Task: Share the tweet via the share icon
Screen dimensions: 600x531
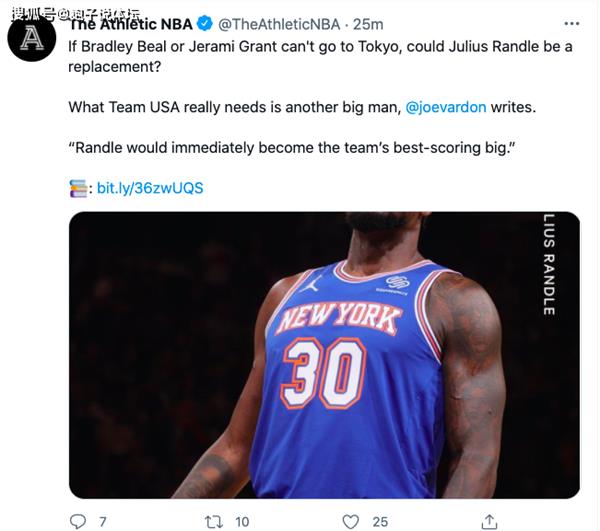Action: (x=489, y=521)
